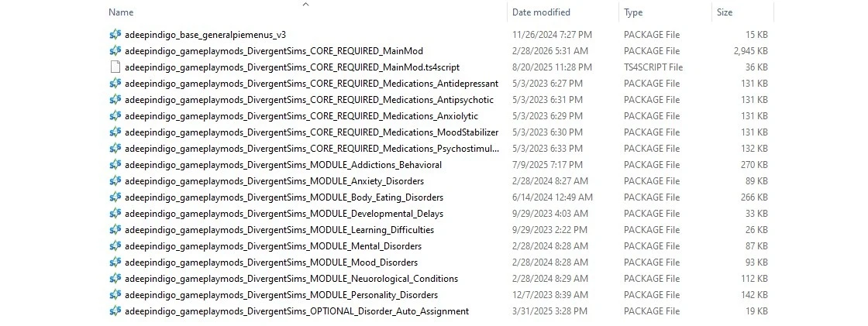868x326 pixels.
Task: Click the Size column header
Action: pyautogui.click(x=724, y=12)
